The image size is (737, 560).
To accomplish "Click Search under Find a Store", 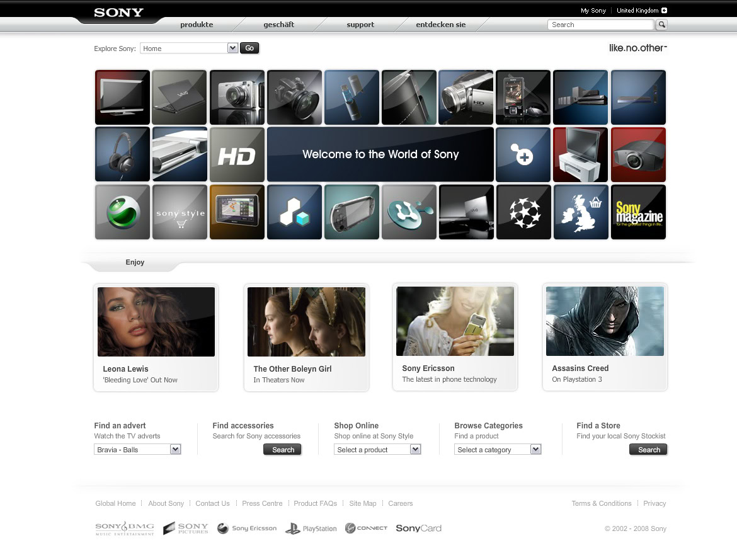I will pos(648,450).
